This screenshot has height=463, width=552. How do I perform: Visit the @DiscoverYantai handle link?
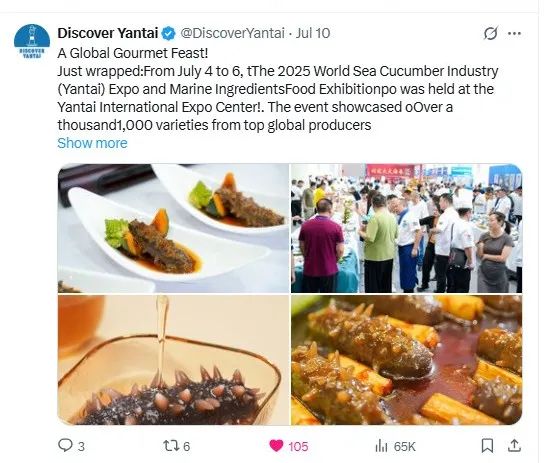(x=232, y=33)
